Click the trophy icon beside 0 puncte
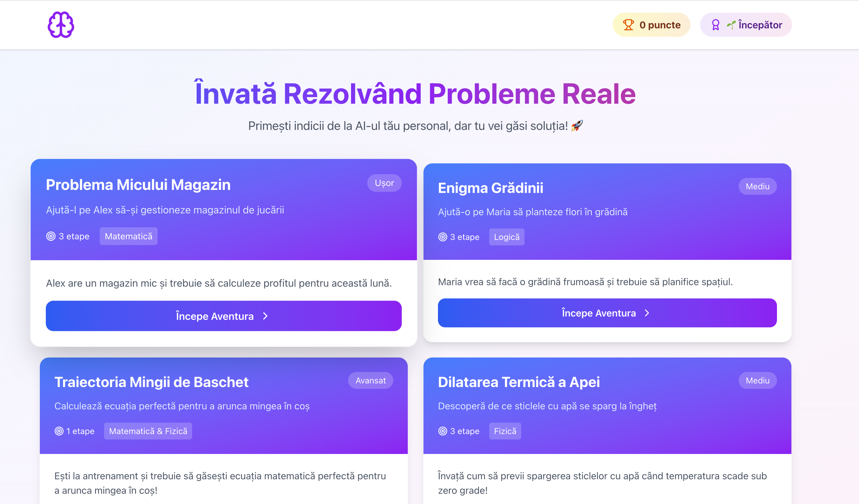Viewport: 859px width, 504px height. pyautogui.click(x=628, y=25)
